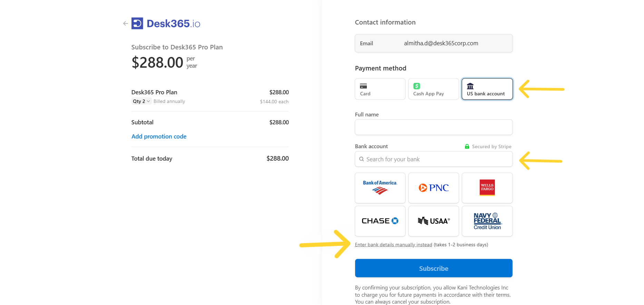Click inside the Full name input field
This screenshot has height=305, width=644.
[433, 127]
